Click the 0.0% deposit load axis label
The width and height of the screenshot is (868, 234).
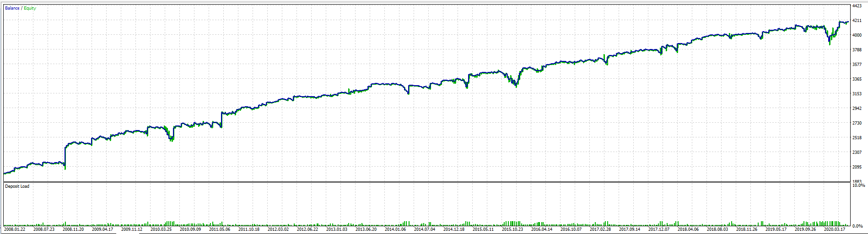(x=857, y=226)
